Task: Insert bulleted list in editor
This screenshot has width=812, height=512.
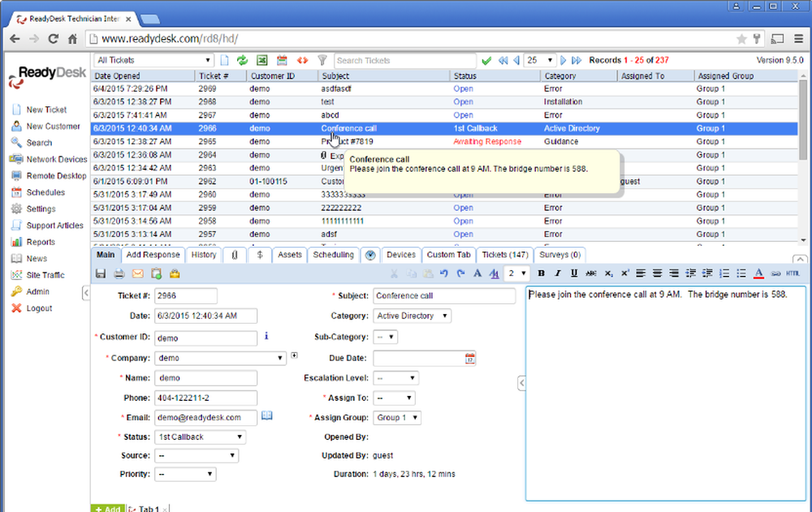Action: (741, 273)
